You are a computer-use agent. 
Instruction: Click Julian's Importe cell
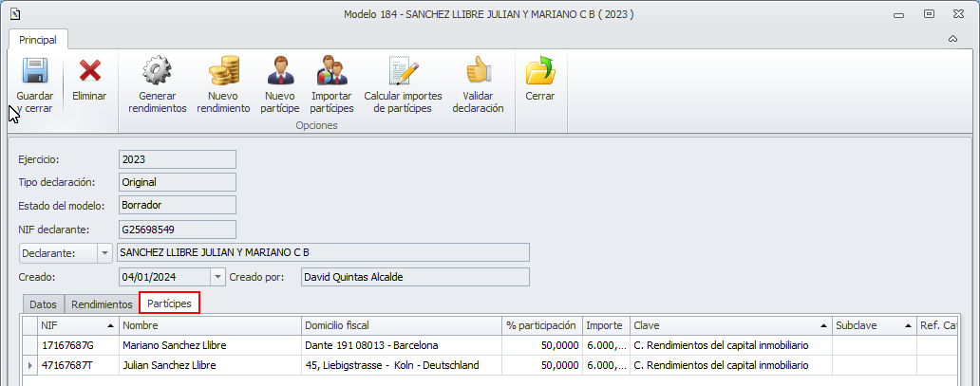click(606, 365)
